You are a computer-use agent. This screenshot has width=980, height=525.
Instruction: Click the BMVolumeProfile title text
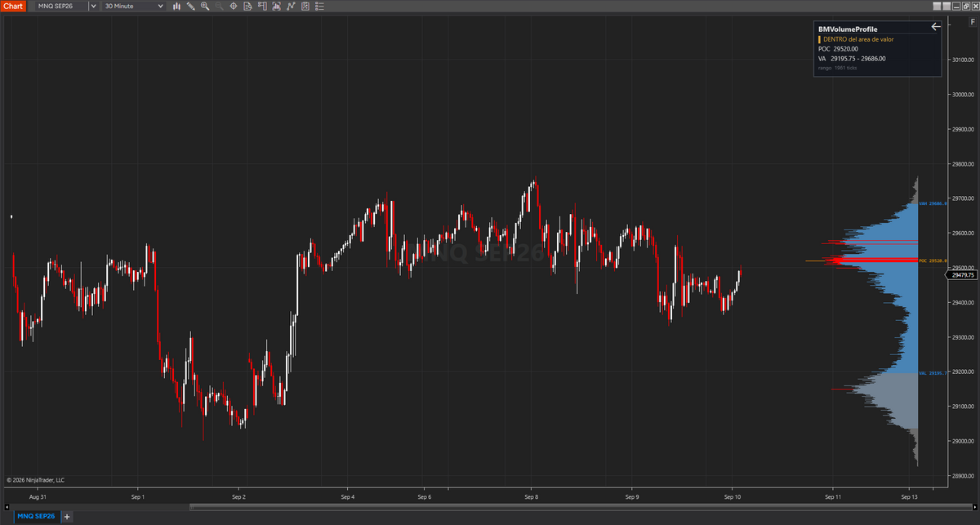848,29
